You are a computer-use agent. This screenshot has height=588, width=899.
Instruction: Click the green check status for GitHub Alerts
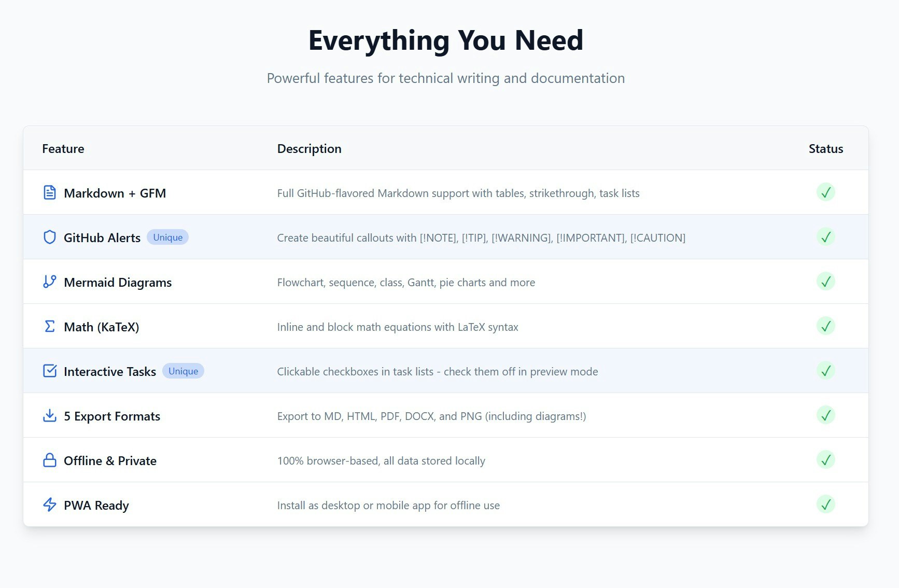pyautogui.click(x=825, y=237)
